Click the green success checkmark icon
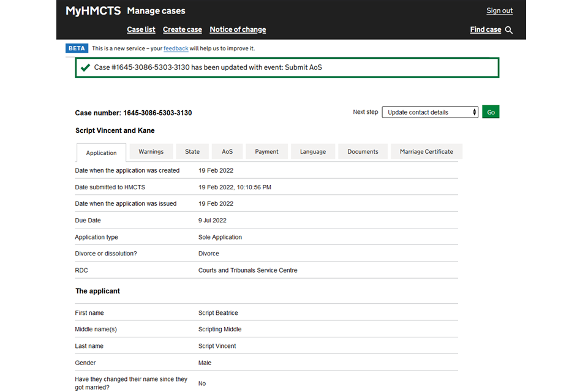The image size is (588, 392). [85, 67]
